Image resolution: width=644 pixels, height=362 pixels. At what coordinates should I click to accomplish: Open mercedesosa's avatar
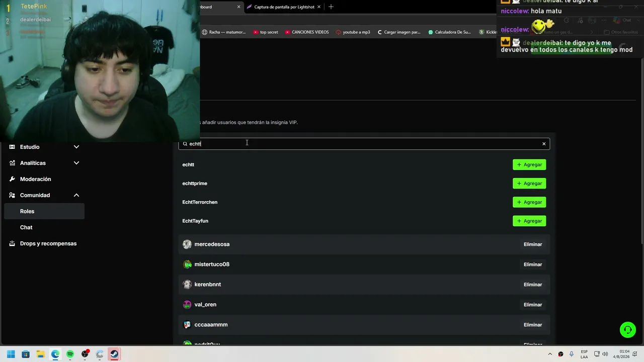[187, 244]
